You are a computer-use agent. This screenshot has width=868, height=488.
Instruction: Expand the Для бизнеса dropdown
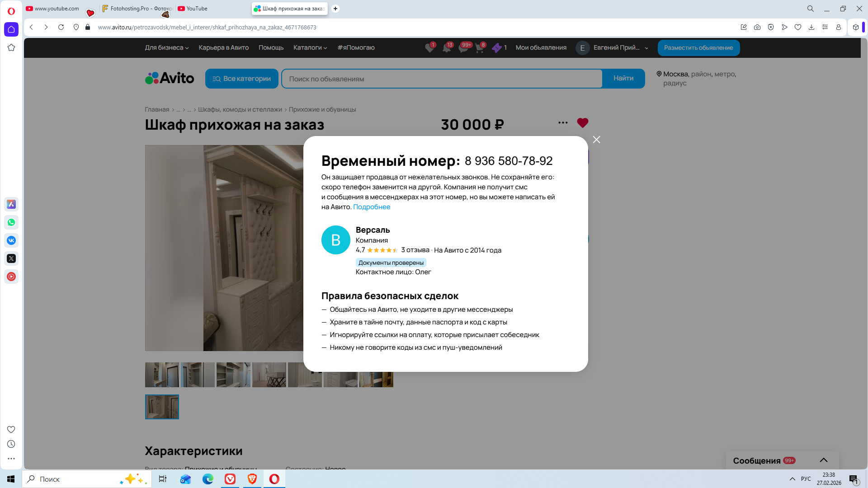(x=166, y=48)
